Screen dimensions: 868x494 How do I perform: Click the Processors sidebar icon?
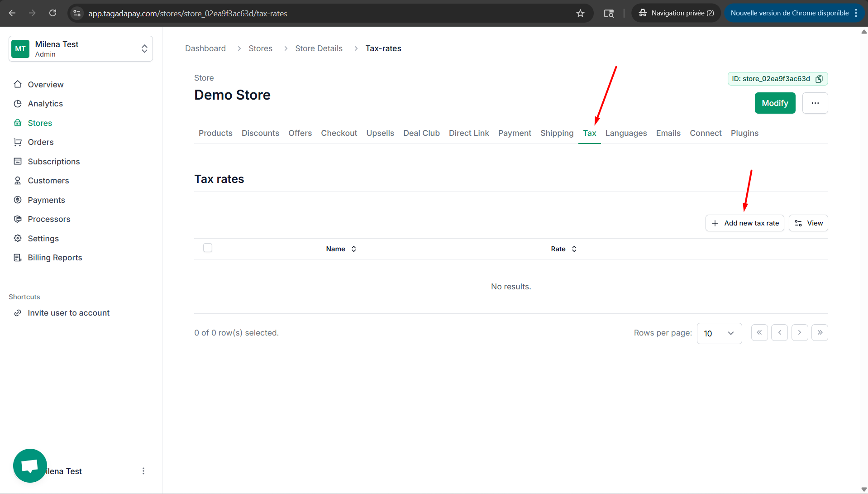[x=18, y=219]
